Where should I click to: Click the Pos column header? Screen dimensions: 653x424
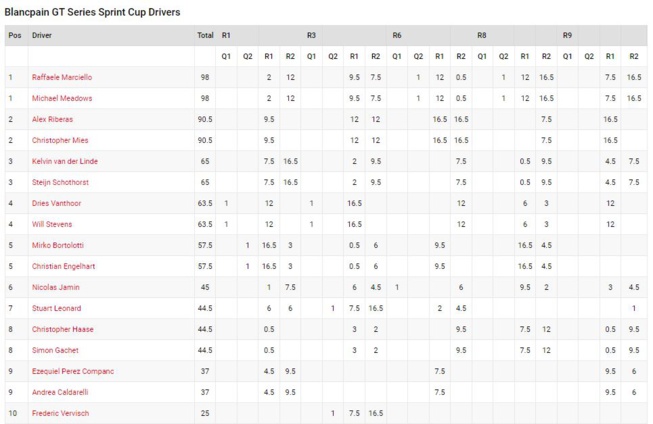pos(14,35)
